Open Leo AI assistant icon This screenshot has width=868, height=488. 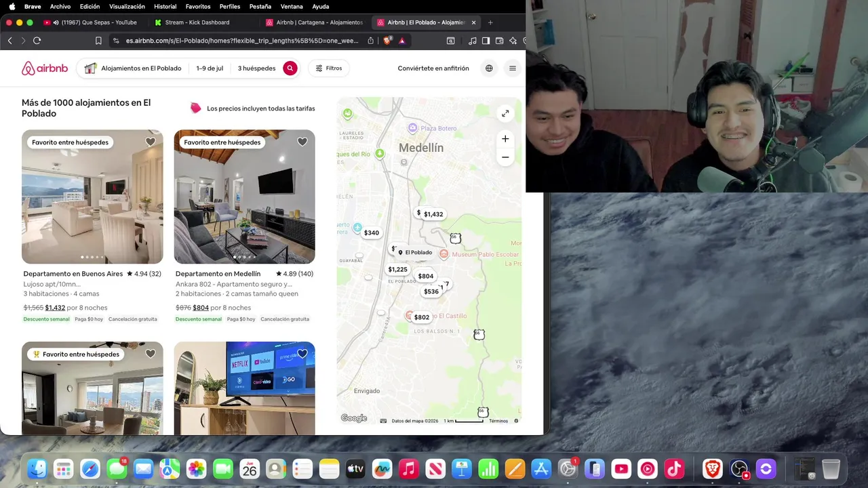(513, 41)
